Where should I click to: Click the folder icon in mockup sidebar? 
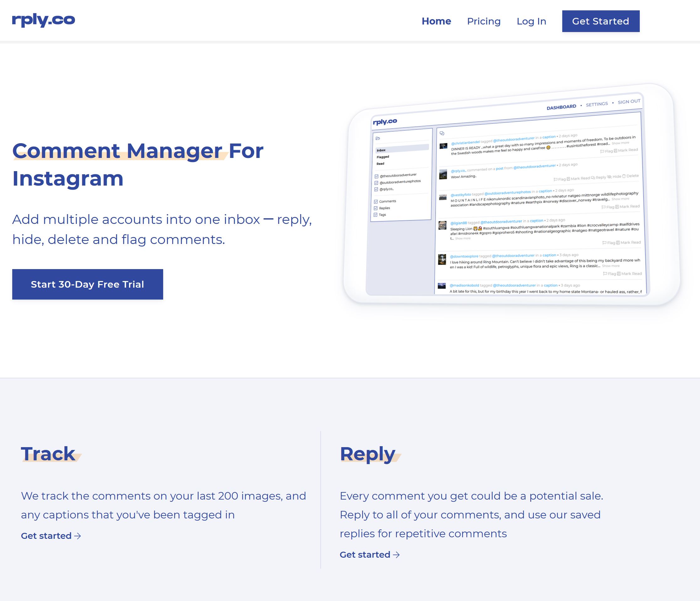378,138
